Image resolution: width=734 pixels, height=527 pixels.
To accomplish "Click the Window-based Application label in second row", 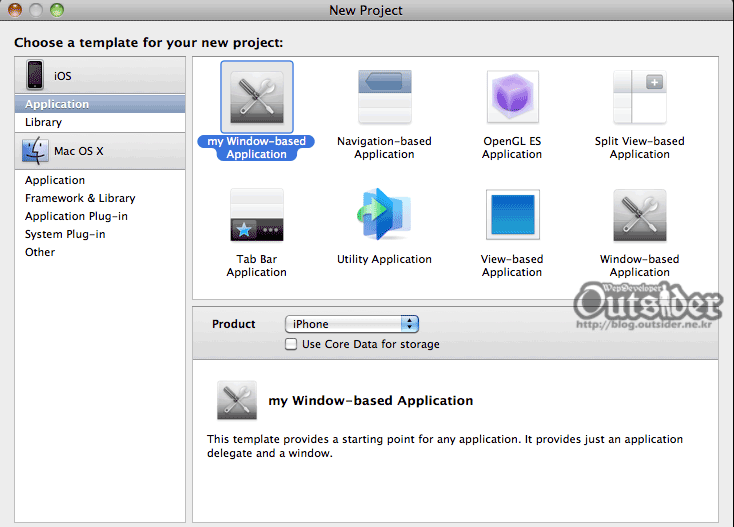I will click(639, 266).
